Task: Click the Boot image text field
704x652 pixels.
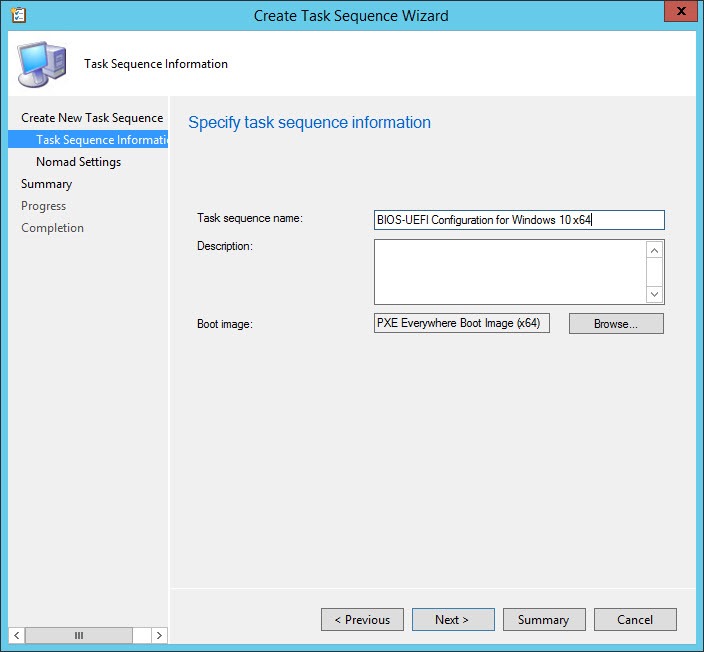Action: (x=461, y=323)
